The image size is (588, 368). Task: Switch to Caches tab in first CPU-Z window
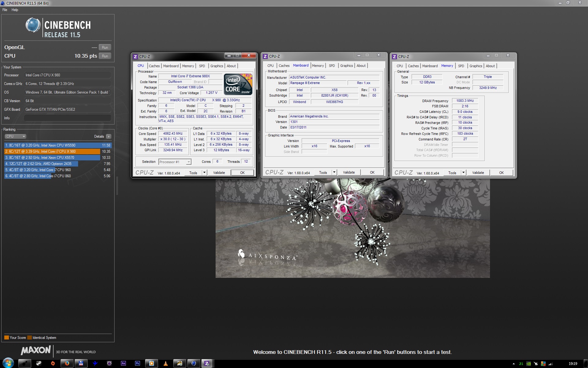(x=154, y=66)
